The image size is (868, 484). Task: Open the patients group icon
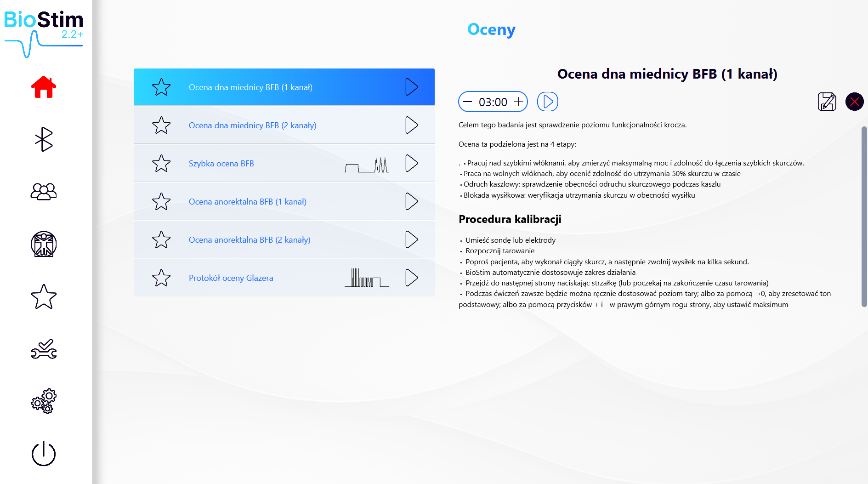pos(44,191)
